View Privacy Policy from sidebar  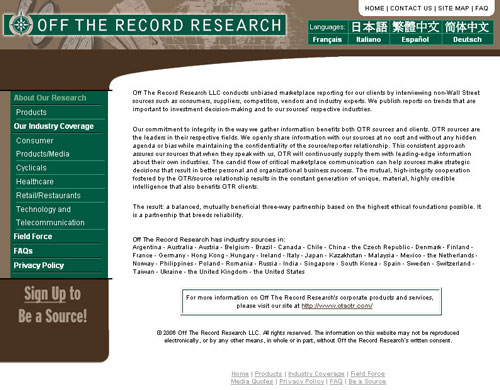coord(39,265)
